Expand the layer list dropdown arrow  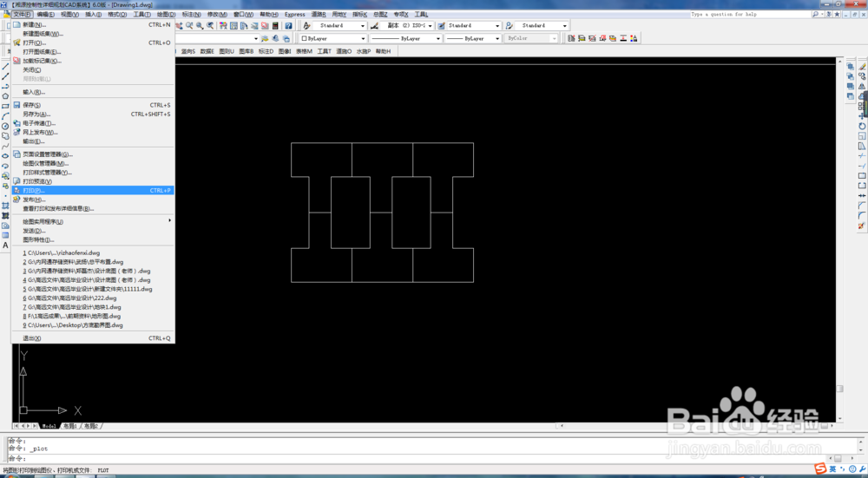click(x=256, y=39)
